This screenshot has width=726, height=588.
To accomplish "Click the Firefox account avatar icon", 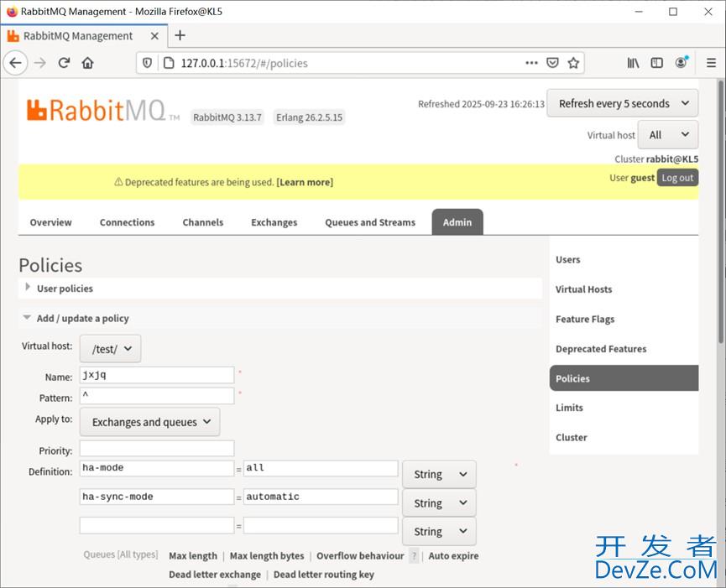I will tap(682, 63).
